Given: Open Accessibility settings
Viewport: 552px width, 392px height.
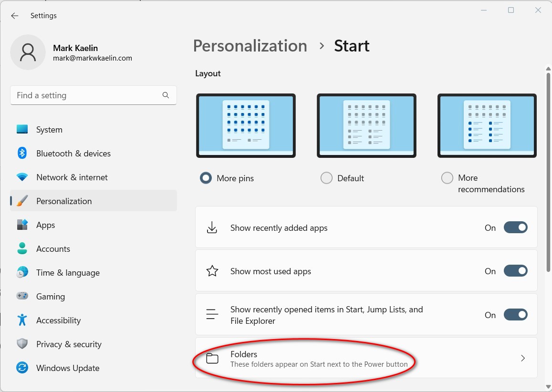Looking at the screenshot, I should coord(58,320).
